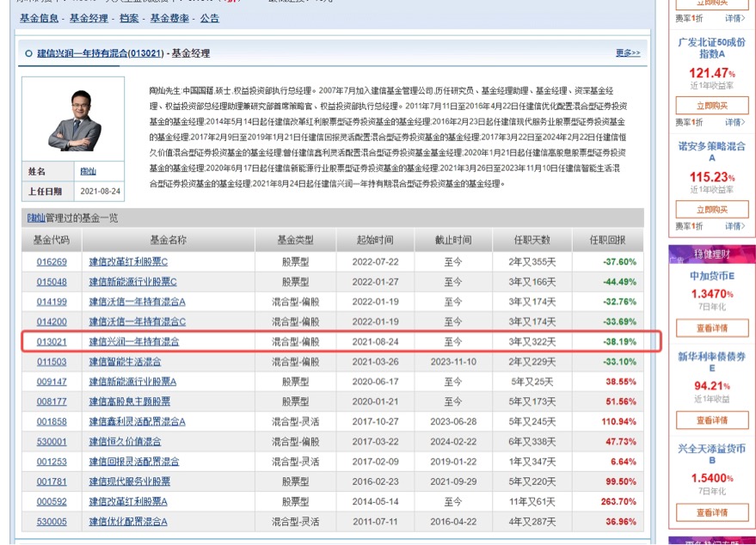The image size is (756, 545).
Task: Open 建信新能源行业股票C fund link
Action: click(x=132, y=282)
